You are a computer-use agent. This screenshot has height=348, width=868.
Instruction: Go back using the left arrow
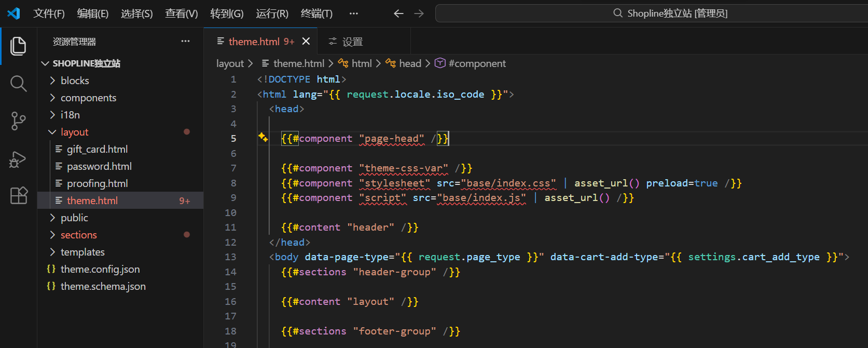[x=398, y=14]
